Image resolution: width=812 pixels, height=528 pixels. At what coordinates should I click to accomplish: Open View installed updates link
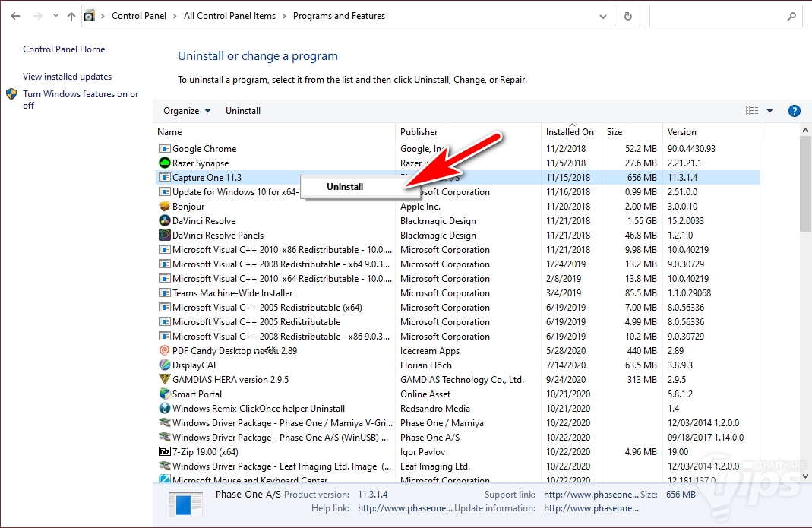[x=68, y=77]
